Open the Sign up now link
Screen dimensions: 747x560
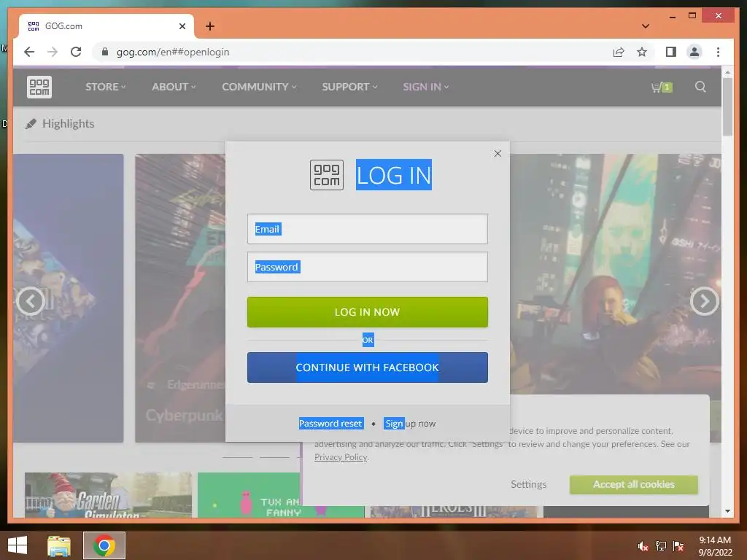tap(410, 424)
